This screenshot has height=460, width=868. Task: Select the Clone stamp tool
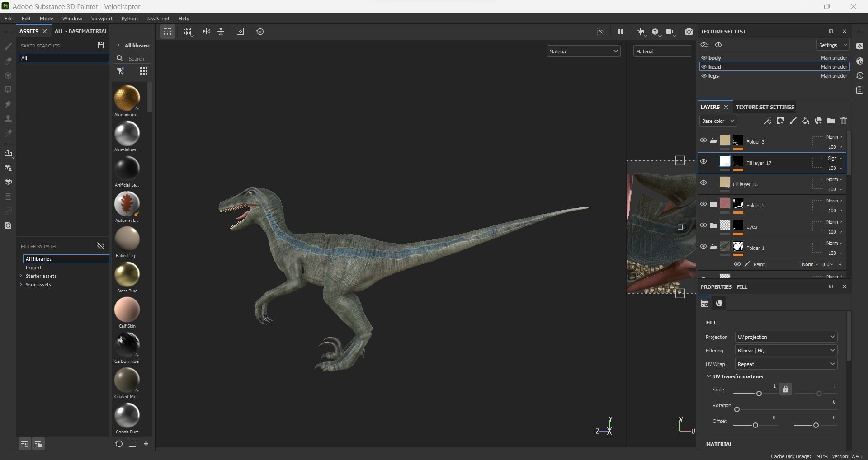pyautogui.click(x=8, y=119)
